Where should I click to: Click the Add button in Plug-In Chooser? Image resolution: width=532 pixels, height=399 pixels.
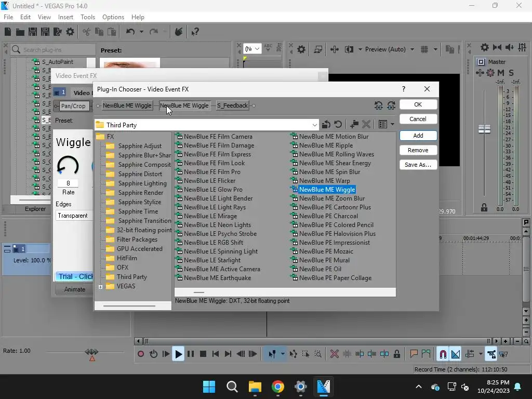(418, 136)
